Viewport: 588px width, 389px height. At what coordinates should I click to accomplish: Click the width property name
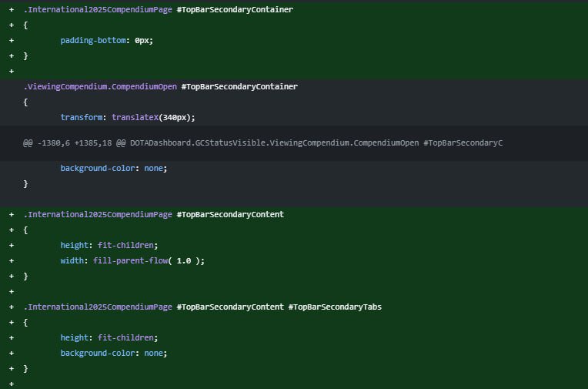(x=74, y=260)
